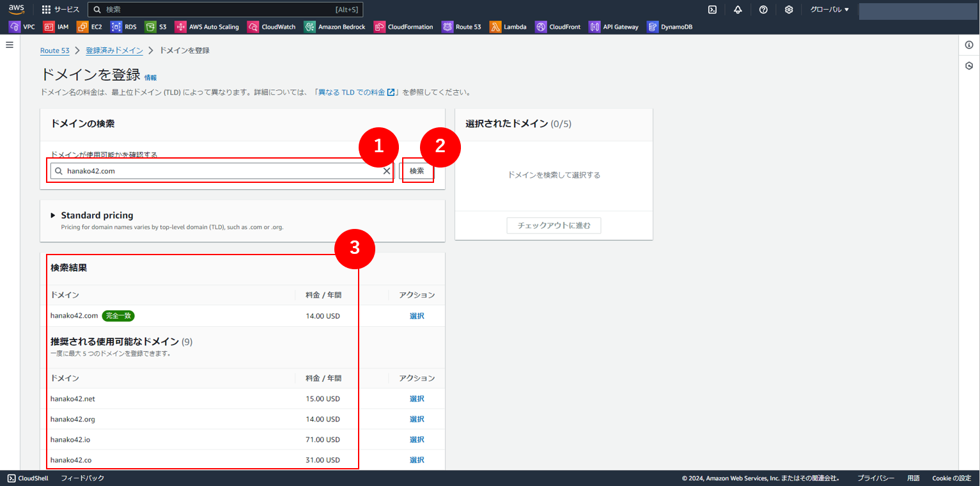The height and width of the screenshot is (486, 980).
Task: Open the サービス services grid menu
Action: (61, 10)
